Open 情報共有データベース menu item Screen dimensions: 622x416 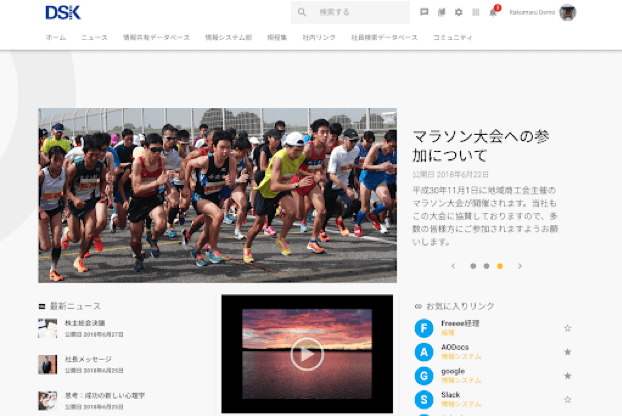[156, 37]
